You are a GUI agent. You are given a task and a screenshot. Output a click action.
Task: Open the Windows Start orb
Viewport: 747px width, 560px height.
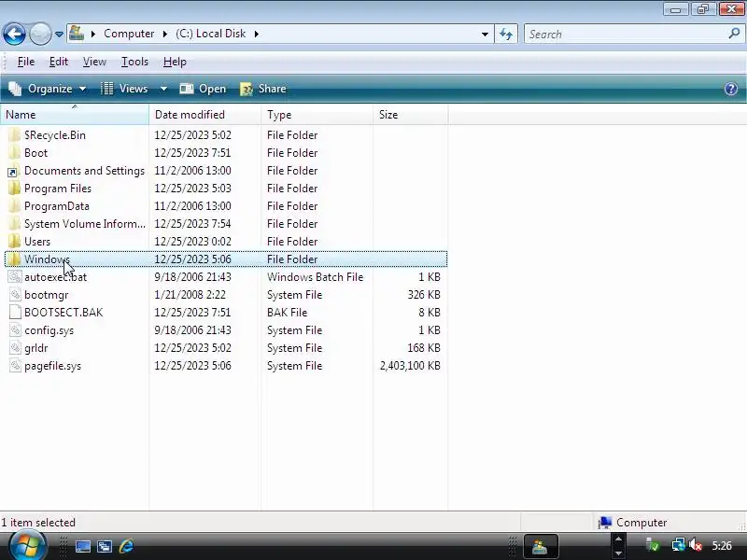pos(27,546)
